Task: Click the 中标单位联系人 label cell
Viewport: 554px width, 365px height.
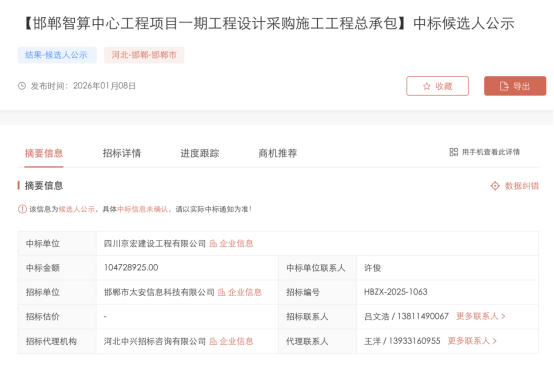Action: click(x=318, y=268)
